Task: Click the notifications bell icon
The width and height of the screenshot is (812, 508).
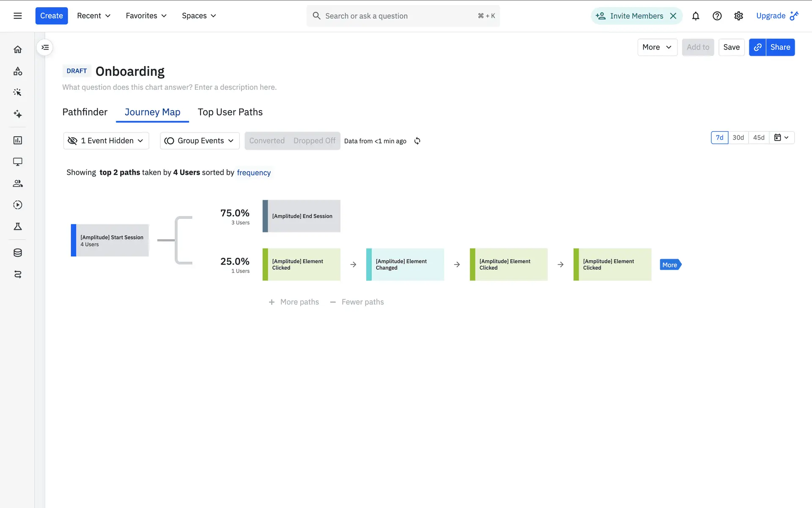Action: [x=695, y=16]
